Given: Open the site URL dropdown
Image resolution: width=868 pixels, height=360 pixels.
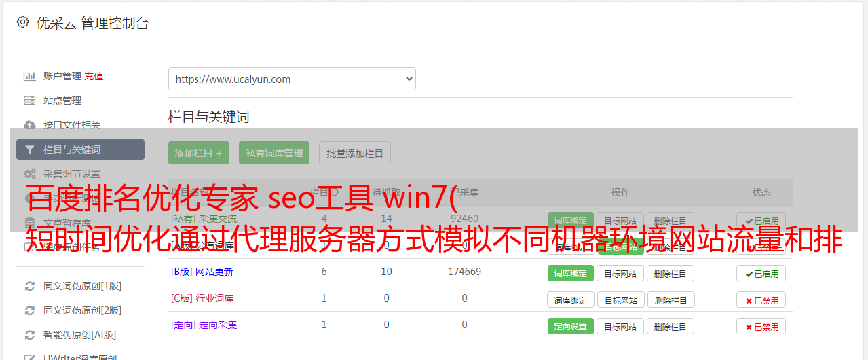Looking at the screenshot, I should [292, 79].
